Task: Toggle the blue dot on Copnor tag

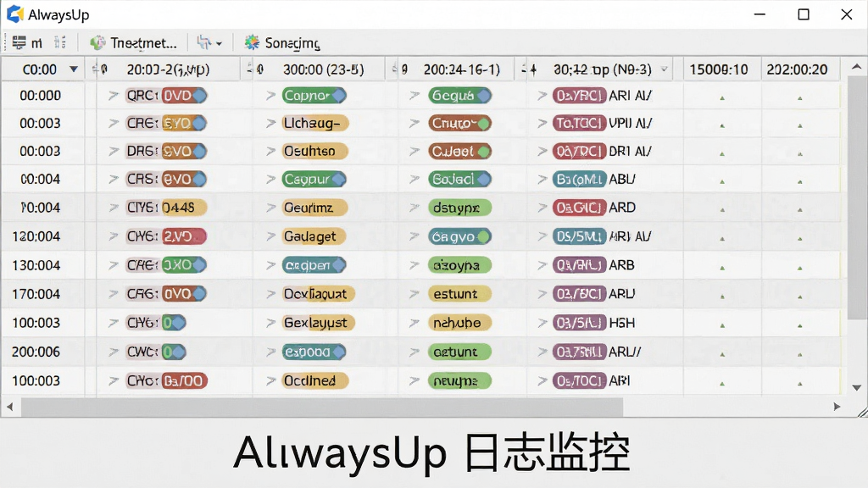Action: coord(339,96)
